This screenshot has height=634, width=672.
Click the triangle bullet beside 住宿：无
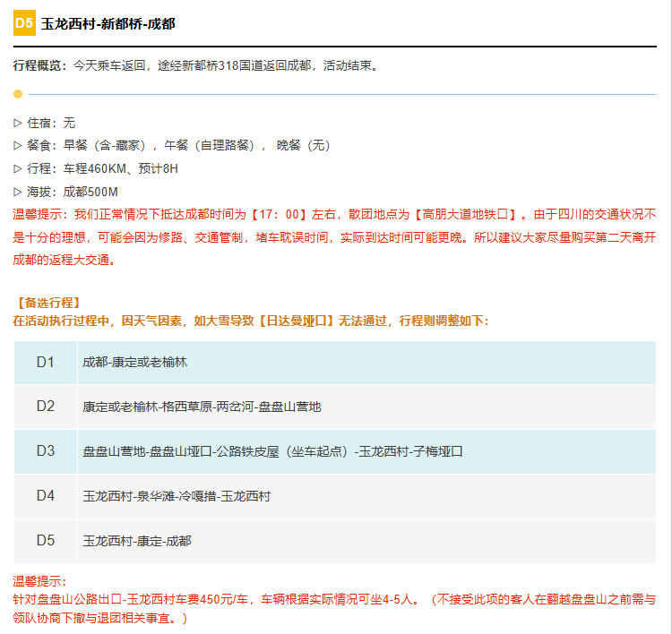tap(18, 123)
